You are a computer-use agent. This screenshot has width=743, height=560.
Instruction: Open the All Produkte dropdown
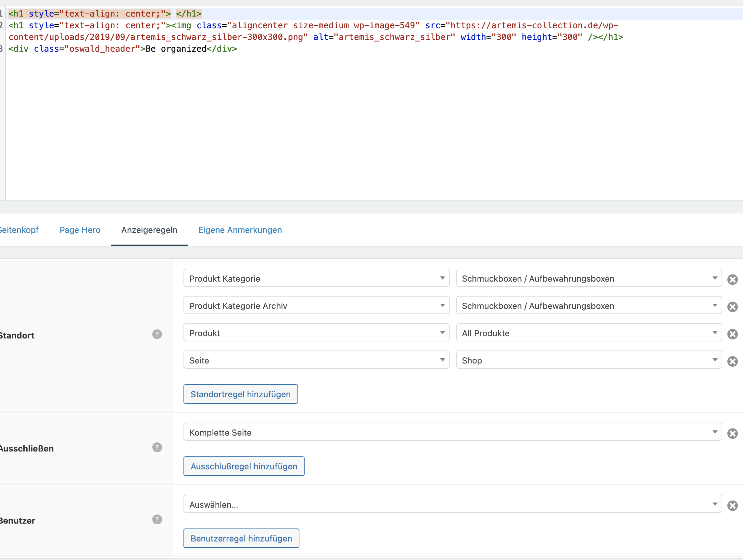point(589,333)
